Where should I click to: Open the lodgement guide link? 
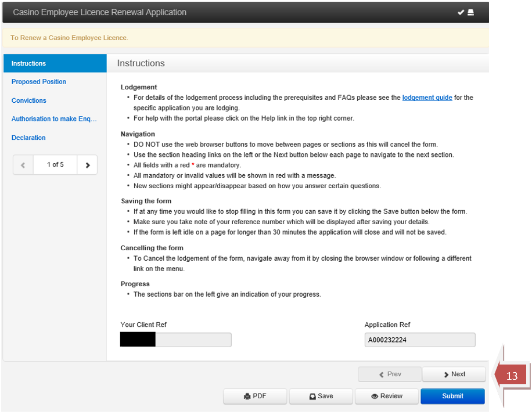427,98
